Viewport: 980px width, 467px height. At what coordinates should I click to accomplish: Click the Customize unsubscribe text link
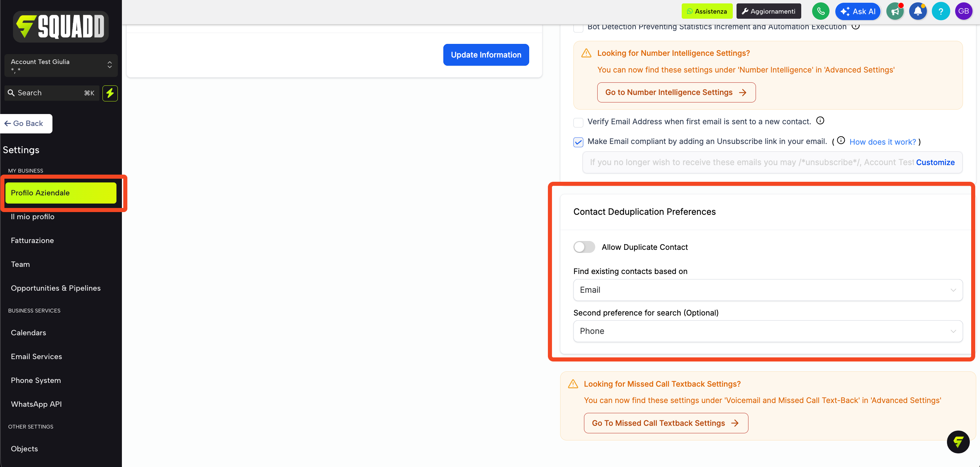coord(935,162)
